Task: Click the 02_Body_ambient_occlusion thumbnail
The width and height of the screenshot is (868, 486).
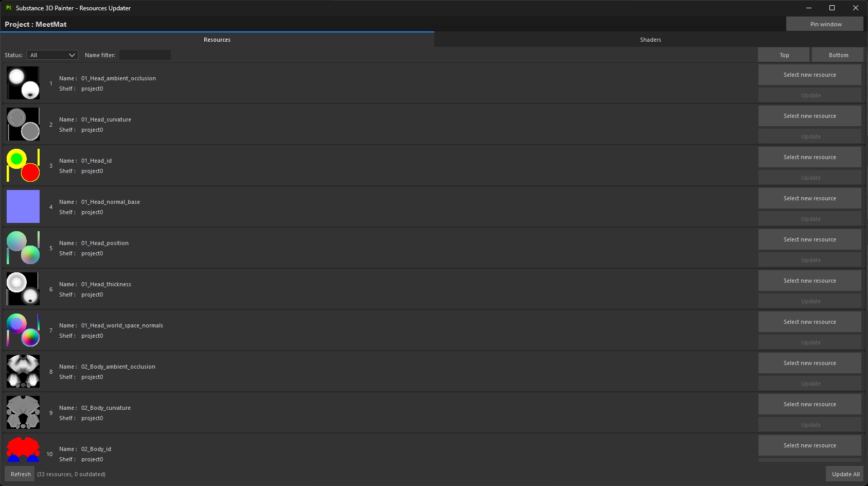Action: coord(23,371)
